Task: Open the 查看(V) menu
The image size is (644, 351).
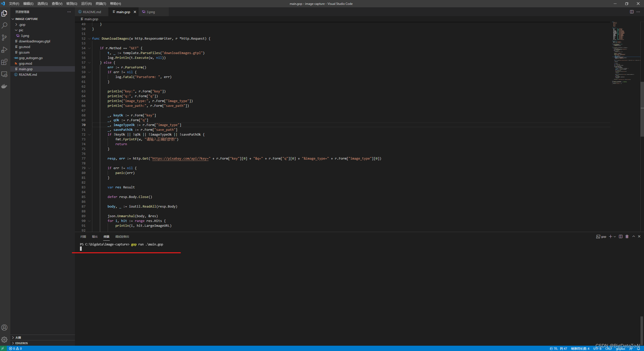Action: [x=57, y=4]
